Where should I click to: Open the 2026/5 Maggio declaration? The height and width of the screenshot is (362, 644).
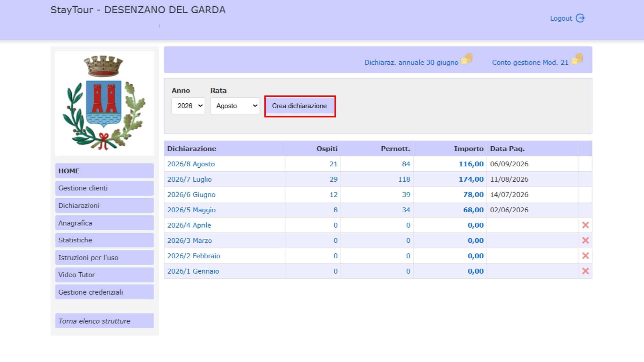click(191, 210)
